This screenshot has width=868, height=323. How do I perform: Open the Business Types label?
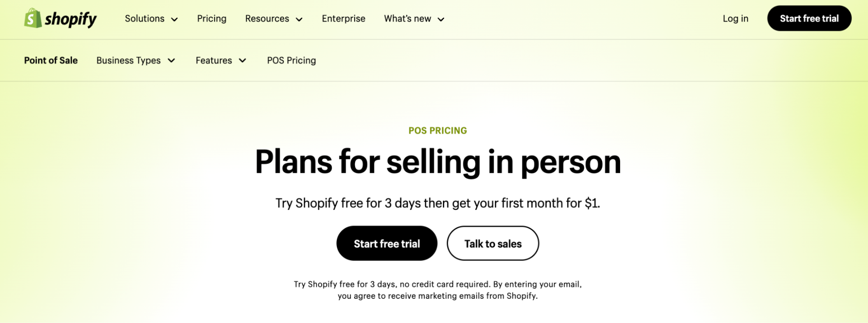pyautogui.click(x=129, y=60)
